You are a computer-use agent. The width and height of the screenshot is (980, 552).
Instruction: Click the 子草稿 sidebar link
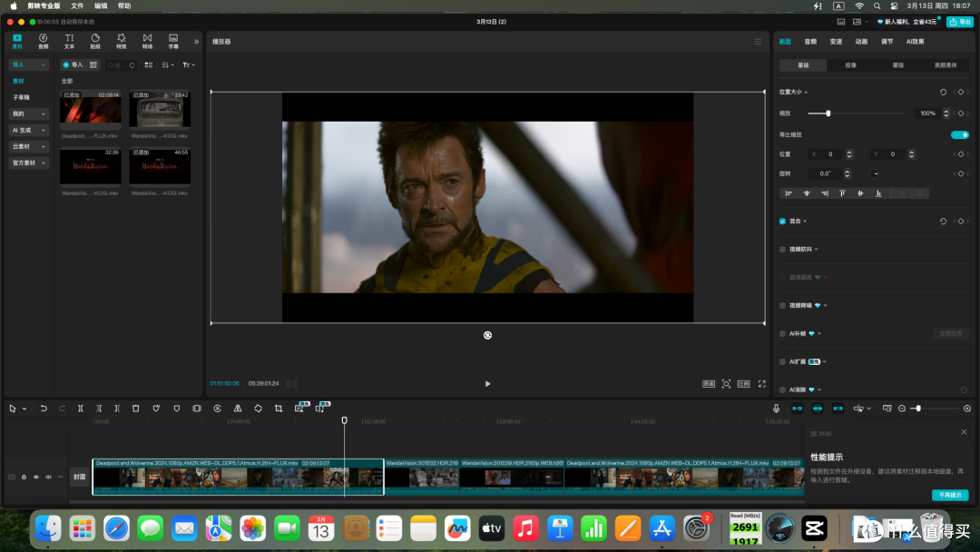click(x=21, y=97)
